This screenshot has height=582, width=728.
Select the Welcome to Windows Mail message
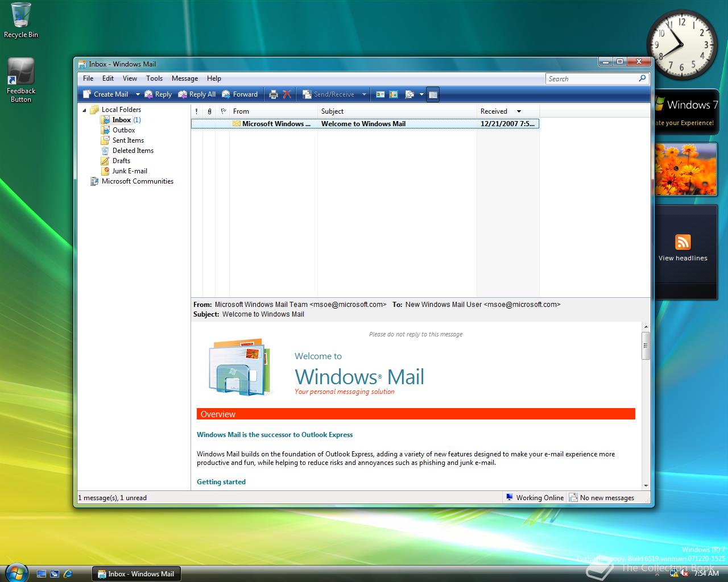pos(365,124)
